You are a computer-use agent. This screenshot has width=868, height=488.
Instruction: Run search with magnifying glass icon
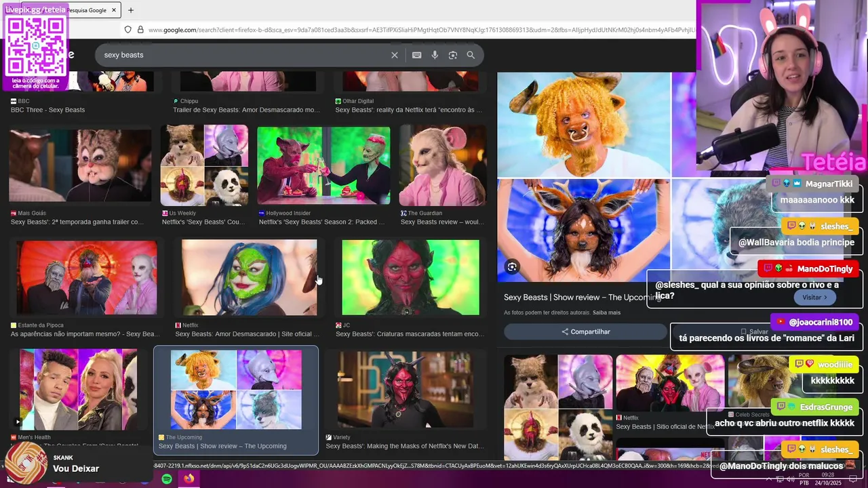click(x=471, y=55)
